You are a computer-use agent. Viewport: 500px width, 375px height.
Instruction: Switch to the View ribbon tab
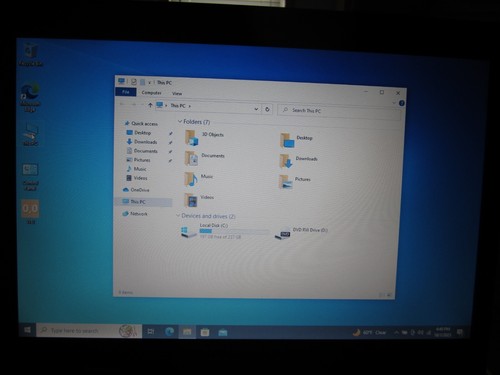[x=177, y=94]
